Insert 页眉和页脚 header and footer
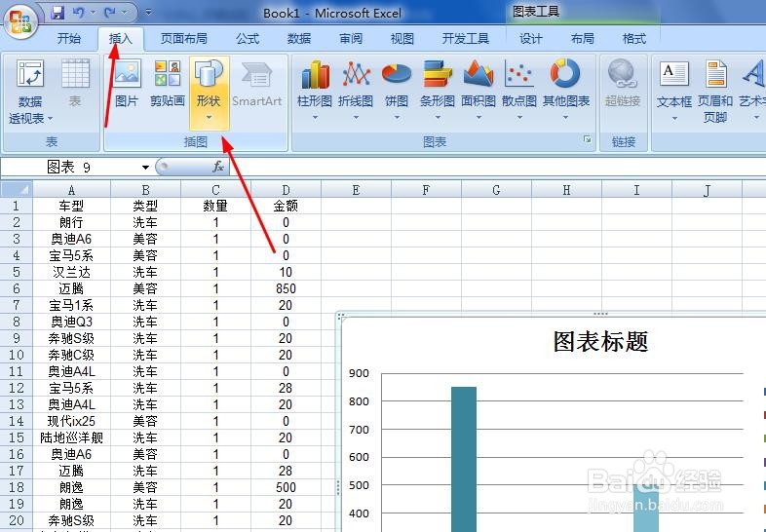766x532 pixels. click(x=715, y=91)
